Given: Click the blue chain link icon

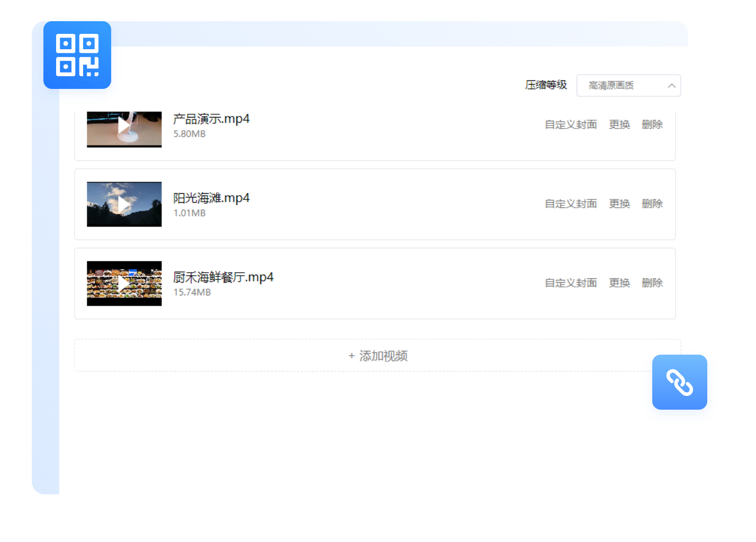Looking at the screenshot, I should click(680, 382).
